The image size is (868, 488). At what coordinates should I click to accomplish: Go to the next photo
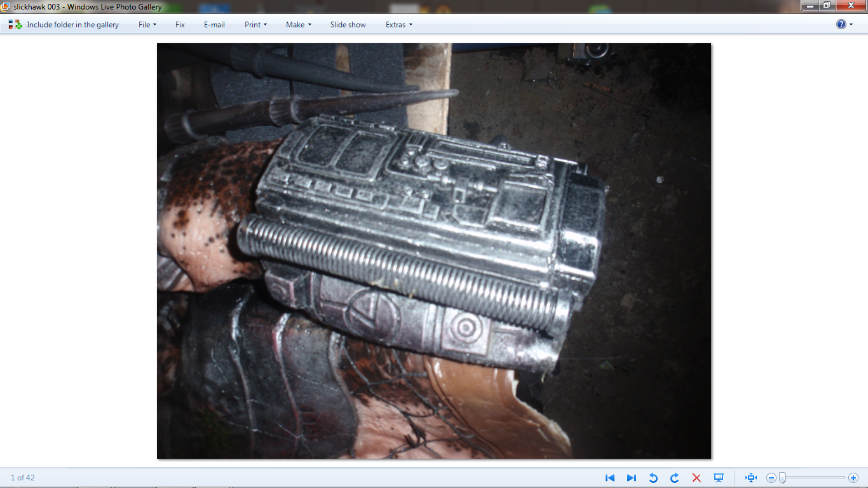pyautogui.click(x=632, y=478)
